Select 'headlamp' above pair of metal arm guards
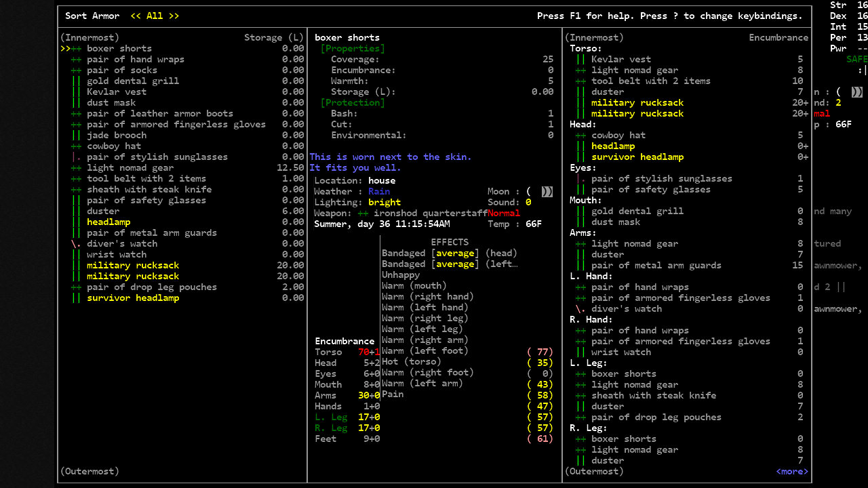This screenshot has height=488, width=868. (108, 222)
